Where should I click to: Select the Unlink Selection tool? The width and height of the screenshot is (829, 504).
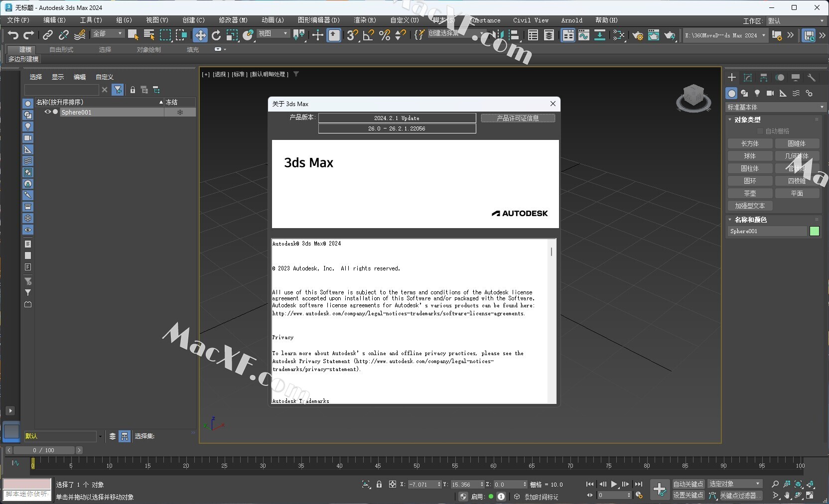(63, 35)
